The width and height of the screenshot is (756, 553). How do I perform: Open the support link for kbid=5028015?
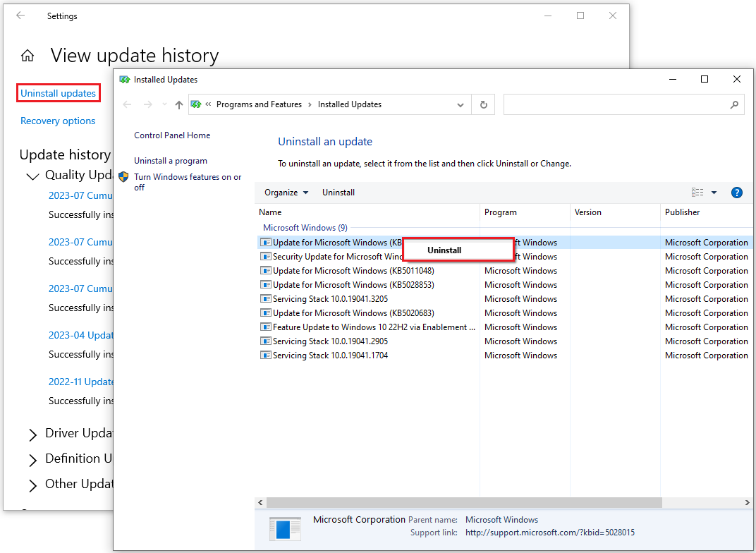pyautogui.click(x=549, y=533)
